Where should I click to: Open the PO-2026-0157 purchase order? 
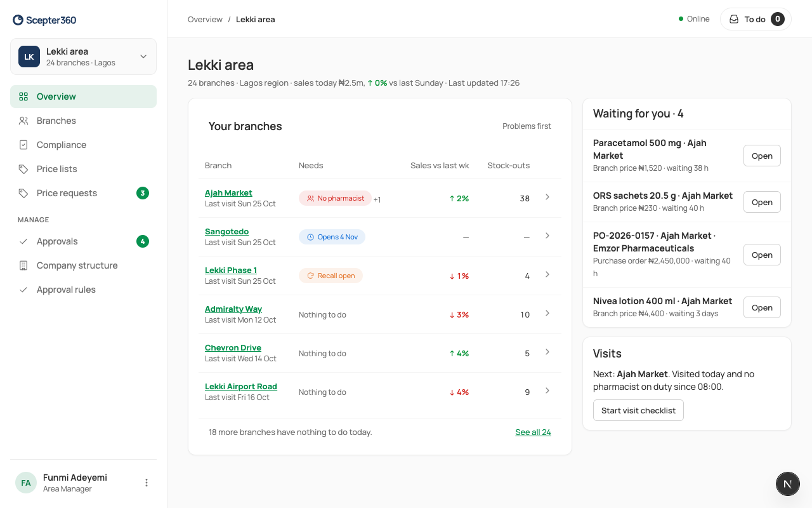pos(762,255)
